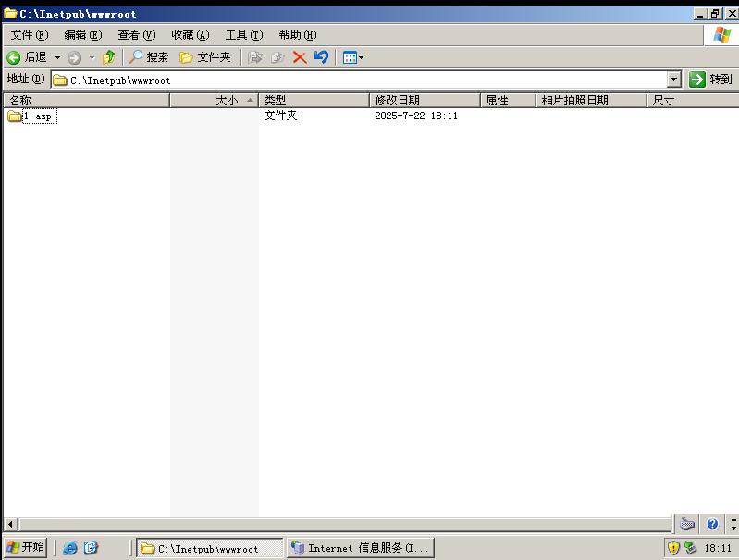This screenshot has height=560, width=739.
Task: Click the second quick launch icon
Action: (91, 547)
